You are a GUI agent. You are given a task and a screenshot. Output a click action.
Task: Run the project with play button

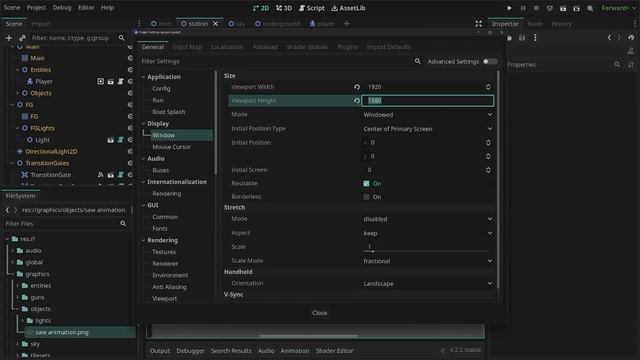pyautogui.click(x=509, y=8)
